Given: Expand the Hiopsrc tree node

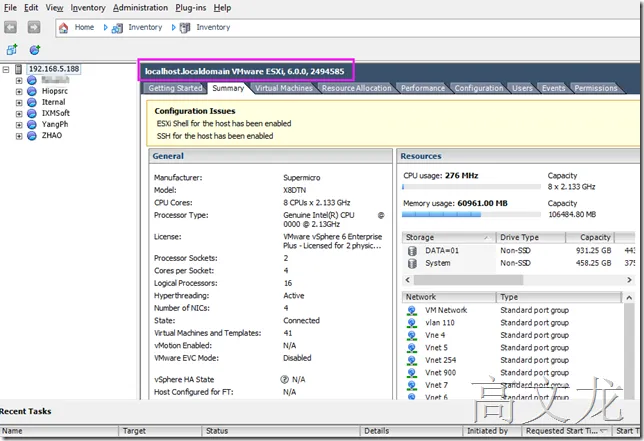Looking at the screenshot, I should pos(19,92).
